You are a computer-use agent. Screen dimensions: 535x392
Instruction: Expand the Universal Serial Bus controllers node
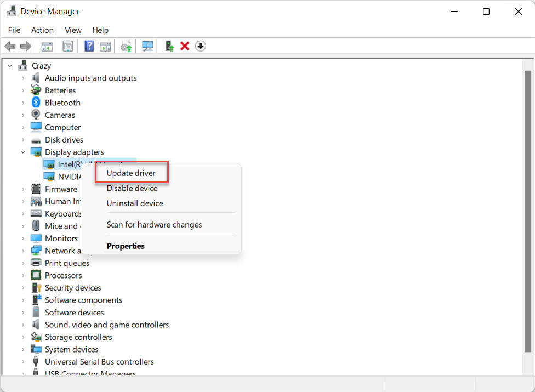[23, 362]
